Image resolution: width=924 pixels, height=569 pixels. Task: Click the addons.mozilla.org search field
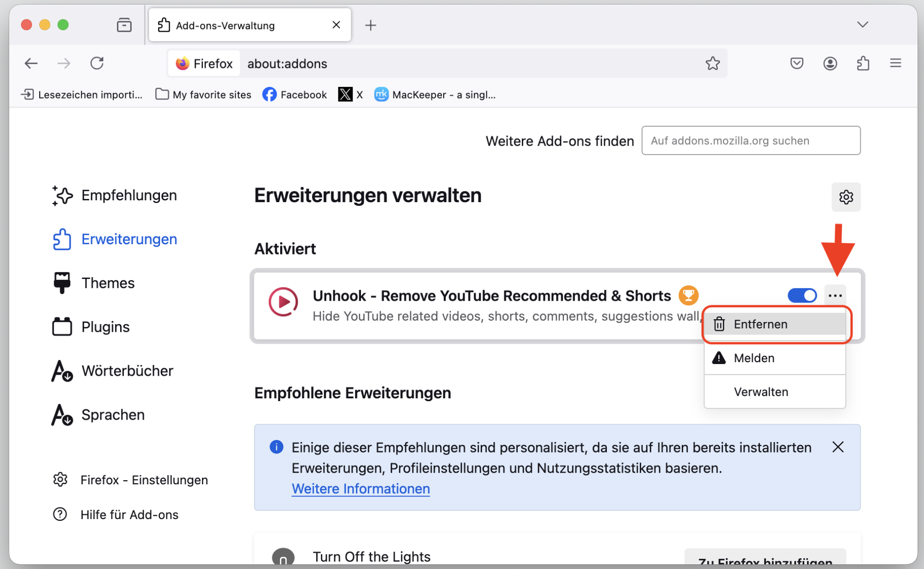[x=751, y=141]
